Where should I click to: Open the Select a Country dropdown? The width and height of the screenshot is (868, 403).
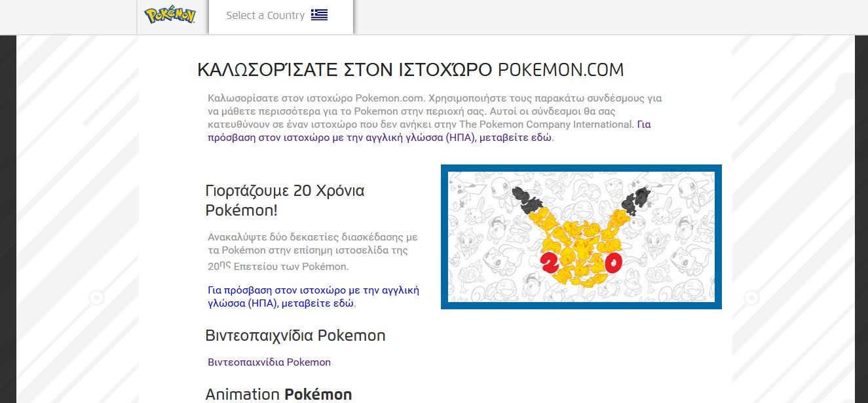coord(265,16)
